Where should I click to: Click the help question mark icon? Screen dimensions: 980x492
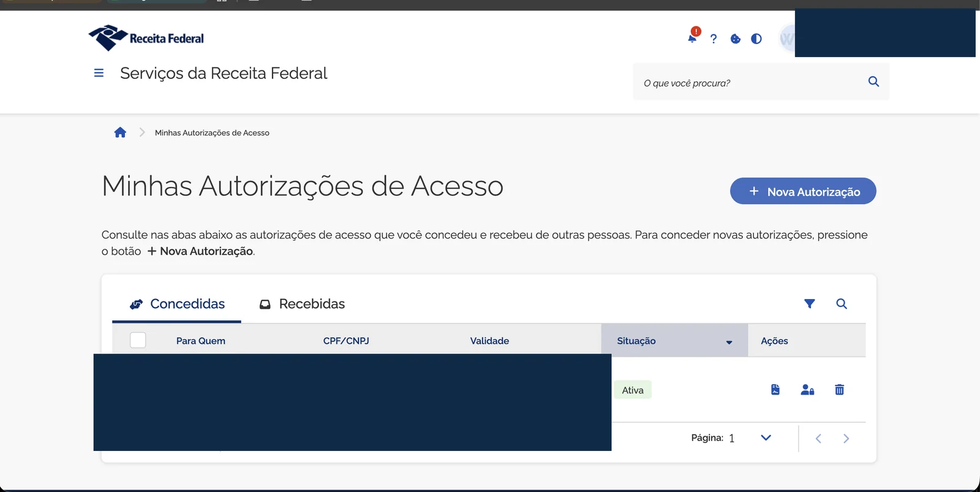tap(714, 39)
